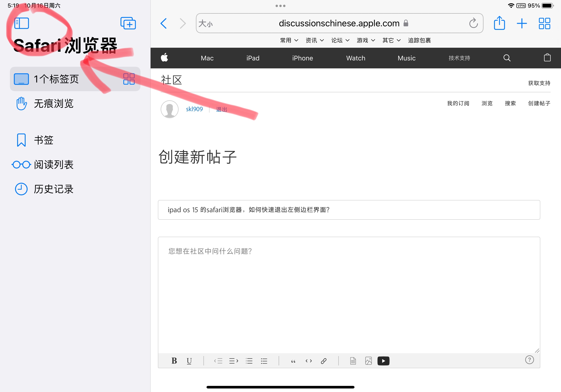
Task: Open the editor help question mark
Action: tap(530, 360)
